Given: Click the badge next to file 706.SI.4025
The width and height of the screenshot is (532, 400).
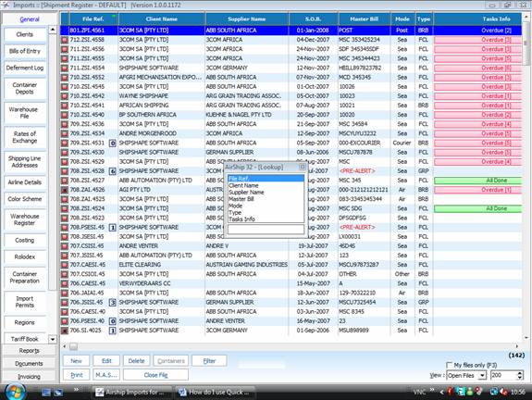Looking at the screenshot, I should [113, 331].
